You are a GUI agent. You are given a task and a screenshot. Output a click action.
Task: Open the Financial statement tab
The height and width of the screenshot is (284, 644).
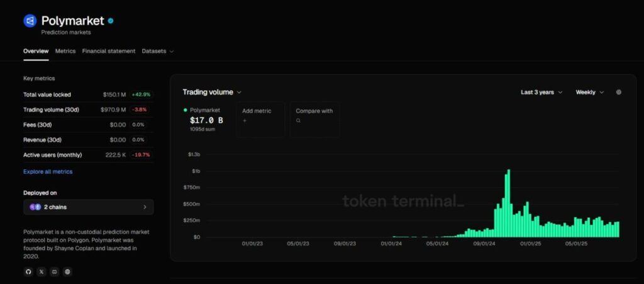tap(108, 51)
